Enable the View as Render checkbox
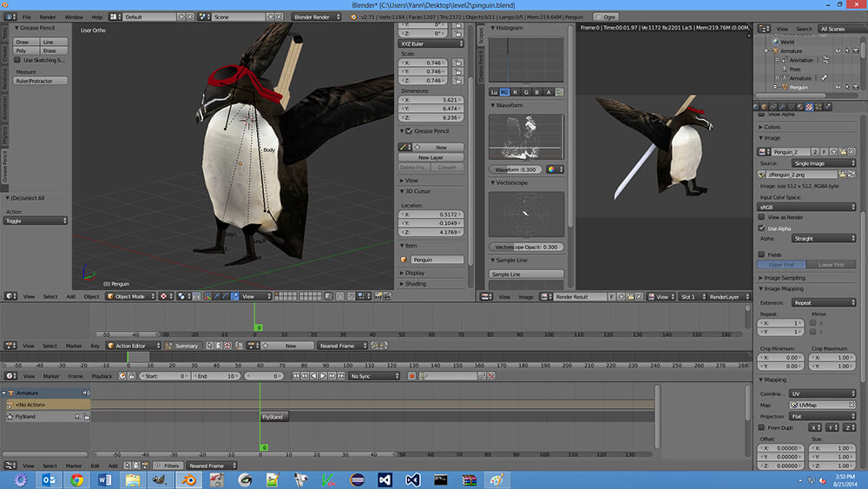This screenshot has height=489, width=868. tap(763, 217)
